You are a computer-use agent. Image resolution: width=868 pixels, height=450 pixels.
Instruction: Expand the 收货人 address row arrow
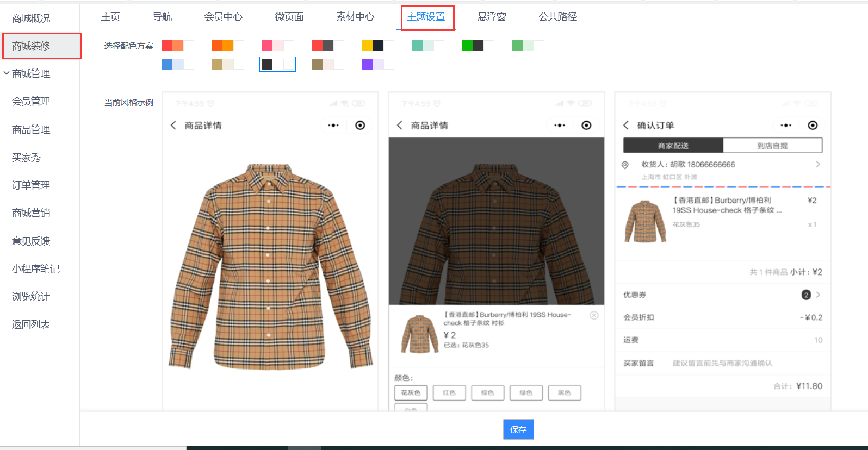pos(818,164)
